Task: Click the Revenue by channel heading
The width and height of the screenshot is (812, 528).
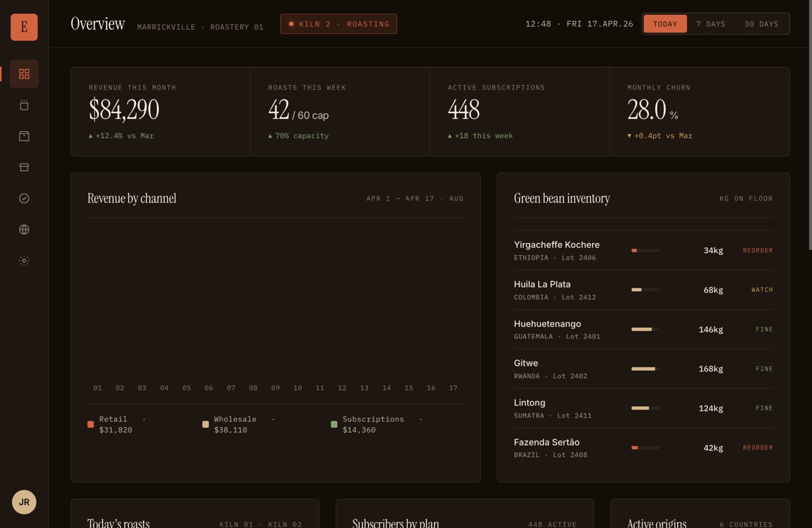Action: [x=132, y=198]
